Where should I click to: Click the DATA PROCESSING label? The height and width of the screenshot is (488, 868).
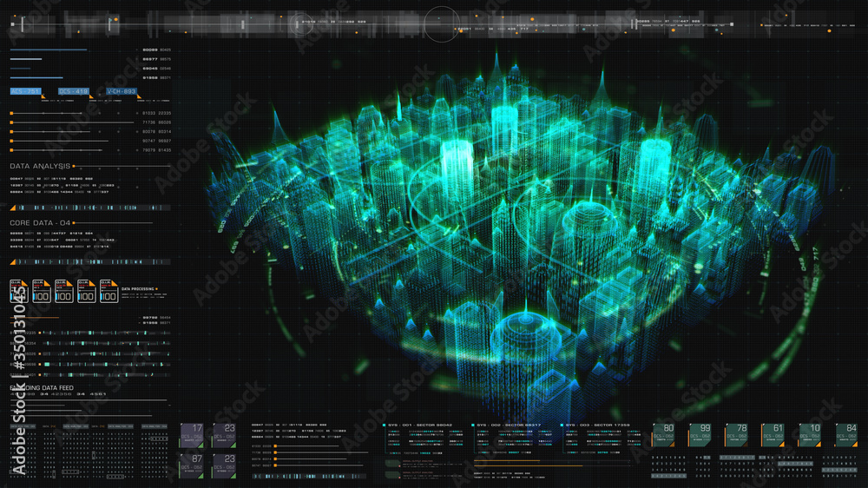click(x=138, y=289)
